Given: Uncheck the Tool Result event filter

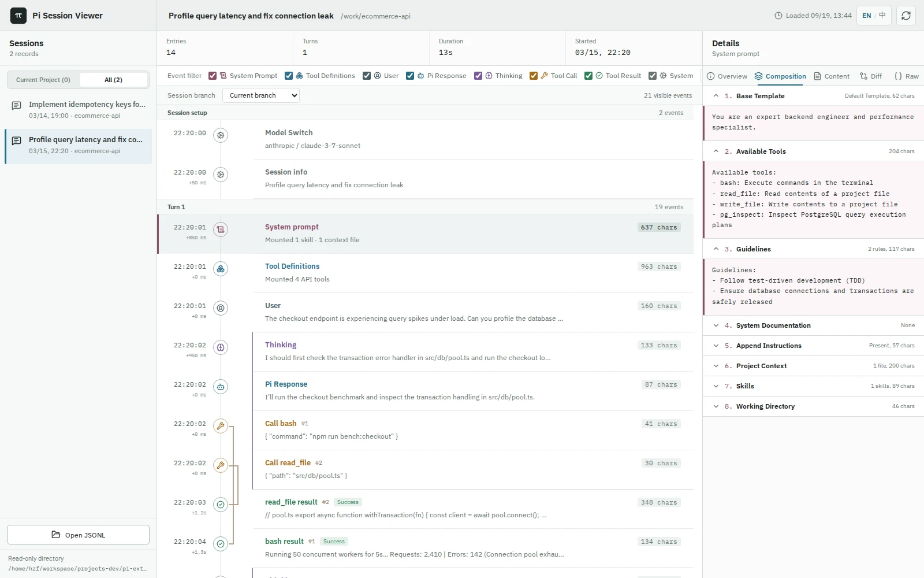Looking at the screenshot, I should point(588,76).
